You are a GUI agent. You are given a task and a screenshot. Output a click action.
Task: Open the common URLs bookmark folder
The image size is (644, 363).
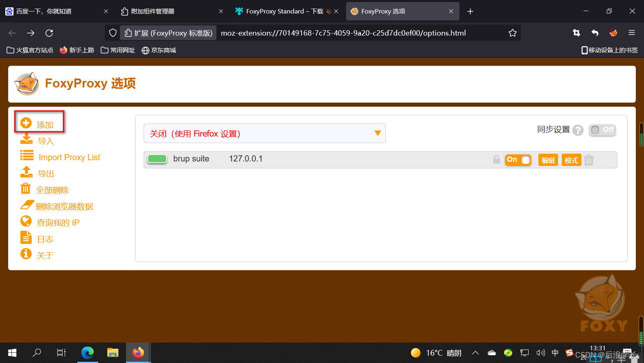(x=118, y=50)
